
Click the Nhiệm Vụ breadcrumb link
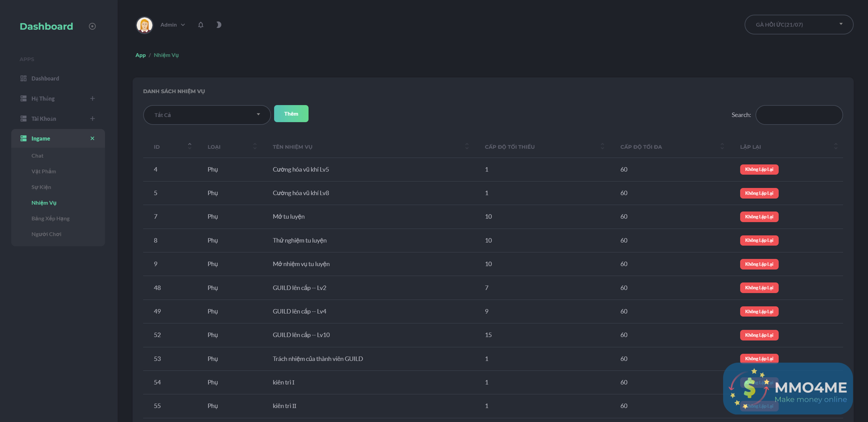tap(166, 55)
